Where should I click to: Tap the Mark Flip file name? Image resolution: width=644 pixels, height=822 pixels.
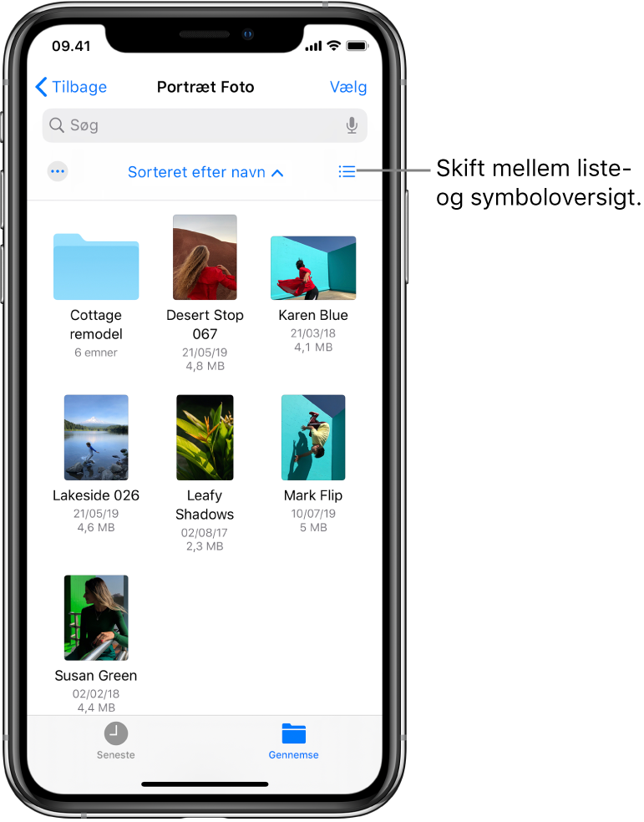313,495
